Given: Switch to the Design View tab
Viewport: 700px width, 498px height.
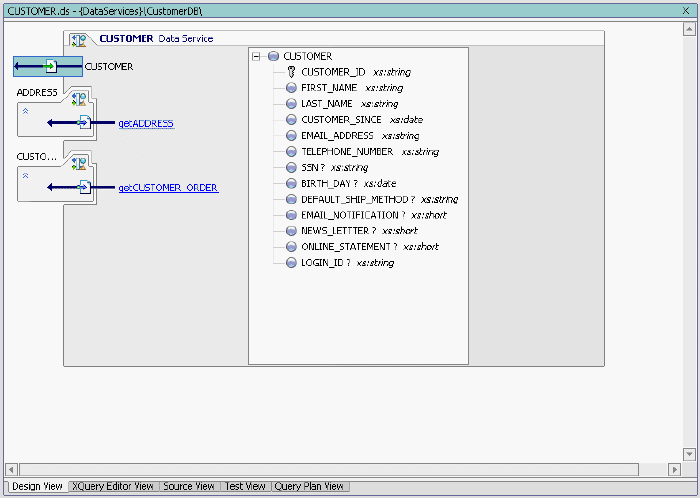Looking at the screenshot, I should click(38, 486).
